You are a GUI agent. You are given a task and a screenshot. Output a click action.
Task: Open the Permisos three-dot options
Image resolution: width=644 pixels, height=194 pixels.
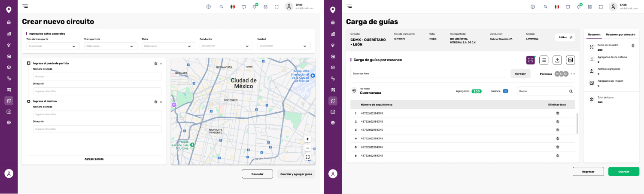pos(573,74)
